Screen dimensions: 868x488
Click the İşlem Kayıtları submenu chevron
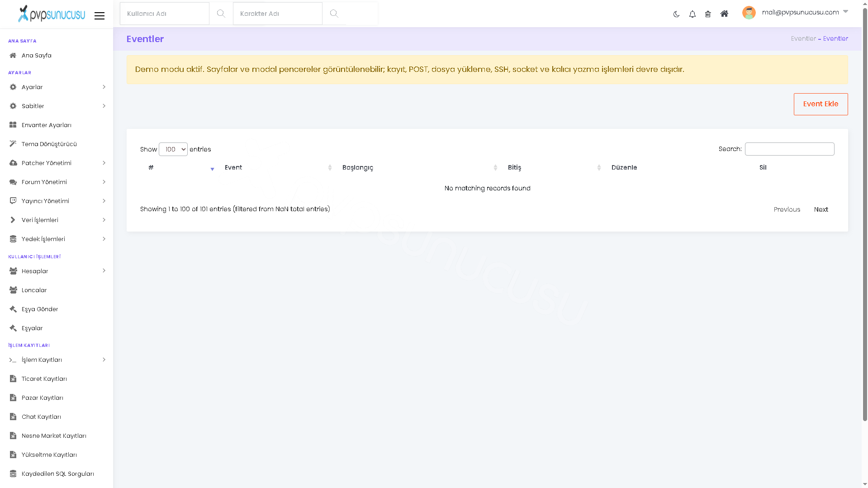click(x=104, y=360)
